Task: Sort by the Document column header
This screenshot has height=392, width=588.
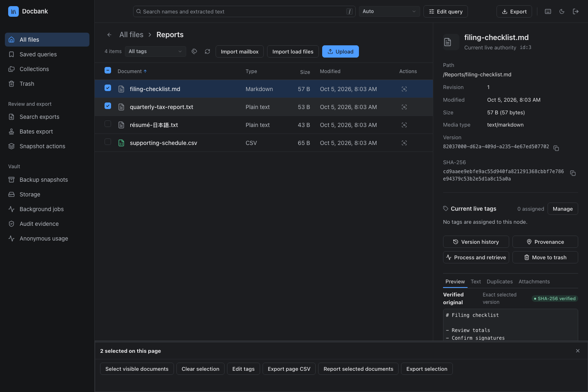Action: 132,71
